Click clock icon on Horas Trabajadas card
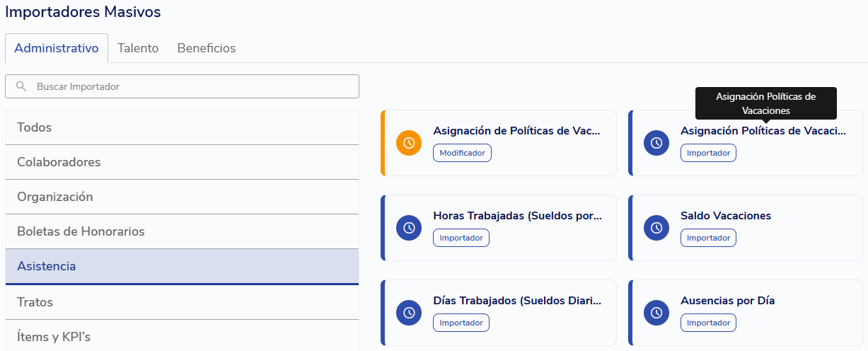The image size is (868, 351). [409, 228]
